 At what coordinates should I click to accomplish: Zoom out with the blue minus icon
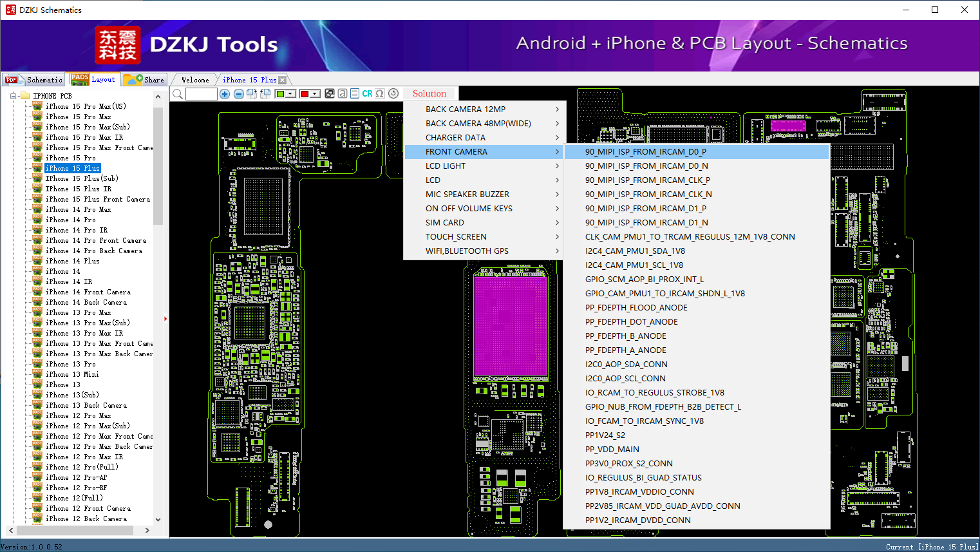[238, 94]
